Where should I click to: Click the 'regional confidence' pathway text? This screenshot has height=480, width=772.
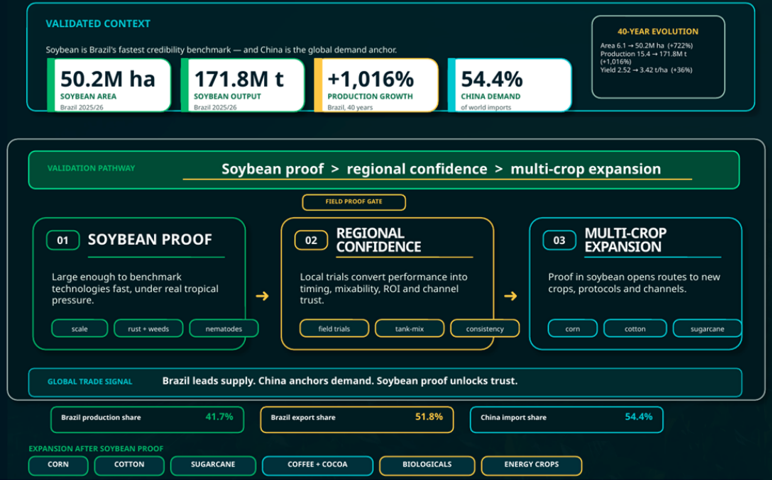click(x=417, y=169)
